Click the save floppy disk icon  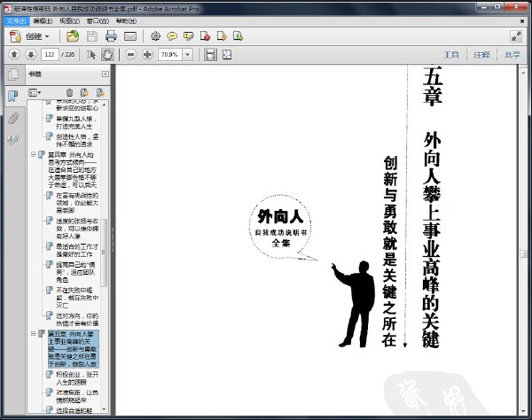92,36
